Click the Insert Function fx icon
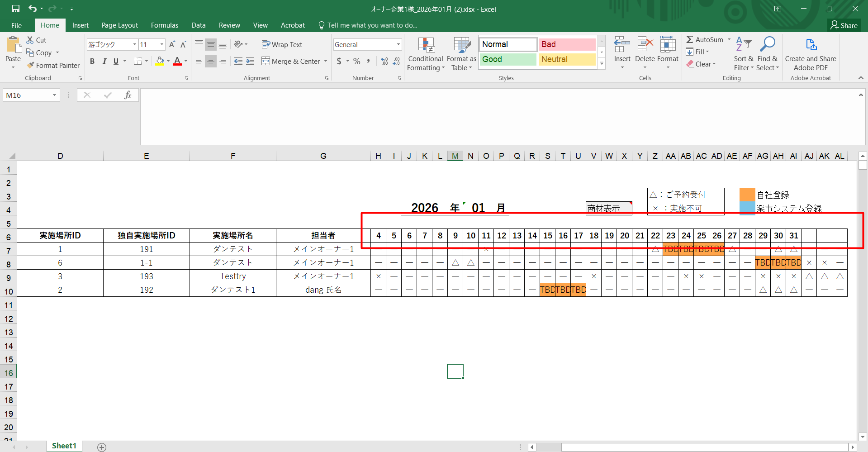This screenshot has width=868, height=452. (x=128, y=95)
